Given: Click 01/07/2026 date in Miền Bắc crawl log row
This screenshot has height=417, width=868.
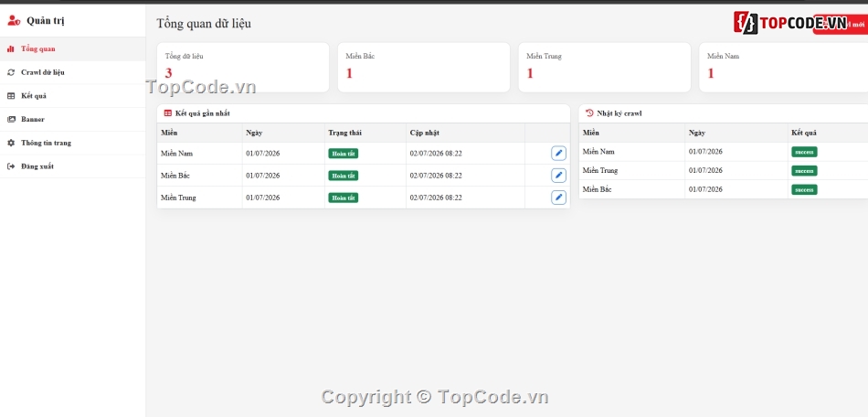Looking at the screenshot, I should point(705,189).
